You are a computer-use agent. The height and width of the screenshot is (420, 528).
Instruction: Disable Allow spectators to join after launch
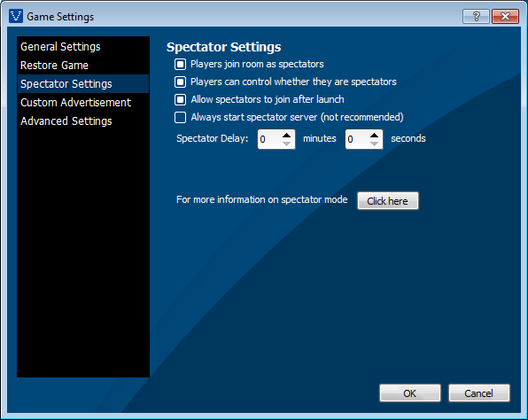tap(180, 100)
